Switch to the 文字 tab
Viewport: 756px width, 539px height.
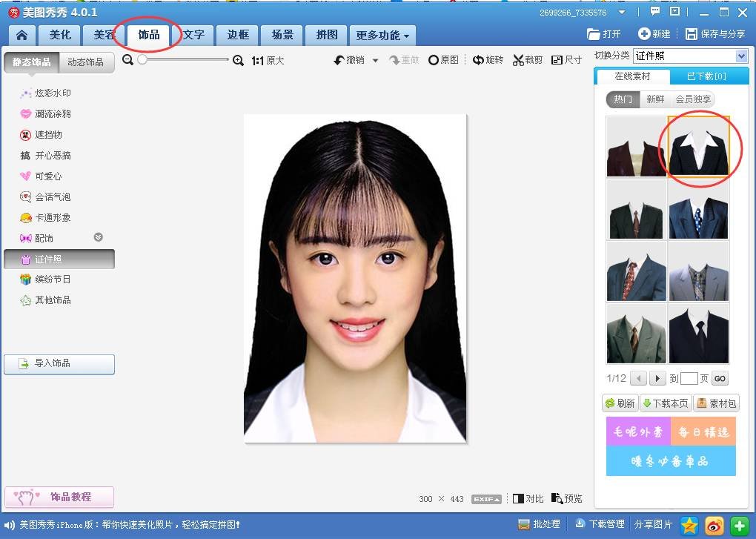point(193,35)
